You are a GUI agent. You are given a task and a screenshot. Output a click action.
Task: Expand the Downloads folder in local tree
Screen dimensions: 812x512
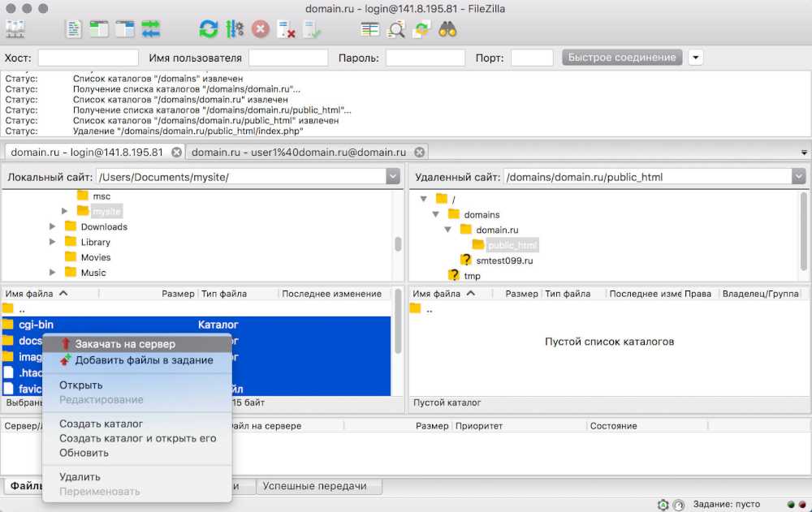pyautogui.click(x=53, y=227)
